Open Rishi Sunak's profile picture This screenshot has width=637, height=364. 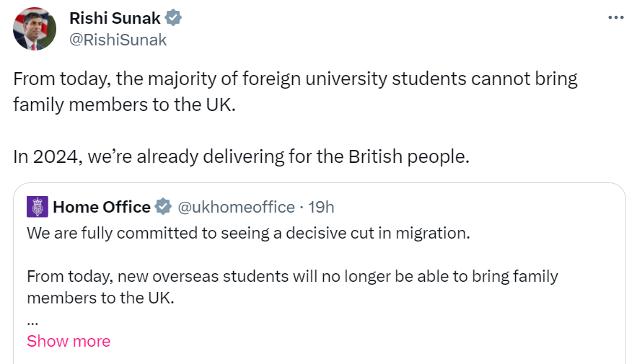coord(35,29)
